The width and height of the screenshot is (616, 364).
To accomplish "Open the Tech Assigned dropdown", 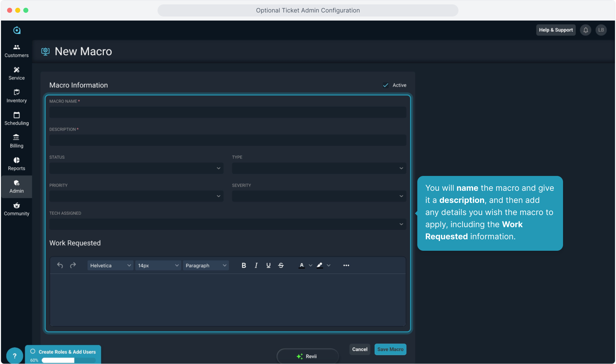I will [x=227, y=224].
